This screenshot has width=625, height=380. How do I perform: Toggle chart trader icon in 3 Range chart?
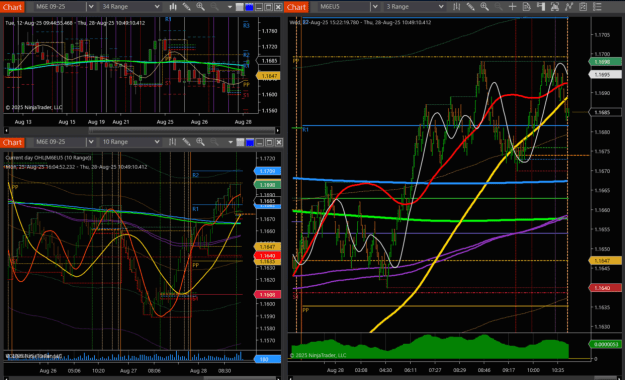pyautogui.click(x=540, y=7)
